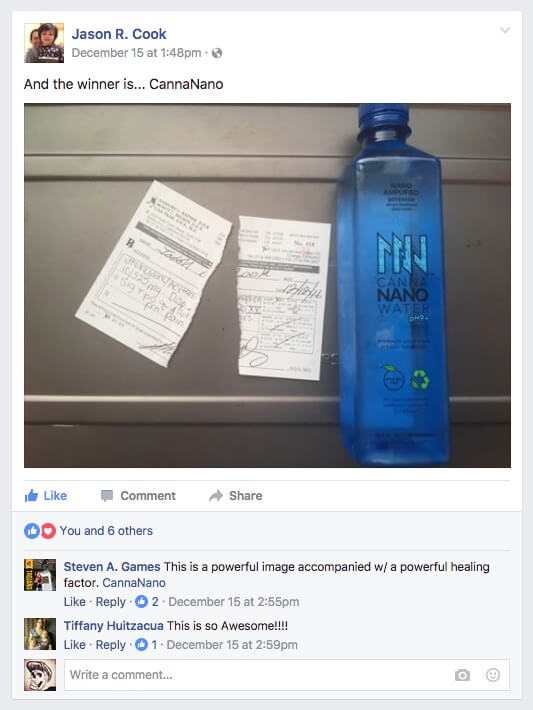Click the Share arrow icon
This screenshot has width=533, height=710.
[216, 496]
